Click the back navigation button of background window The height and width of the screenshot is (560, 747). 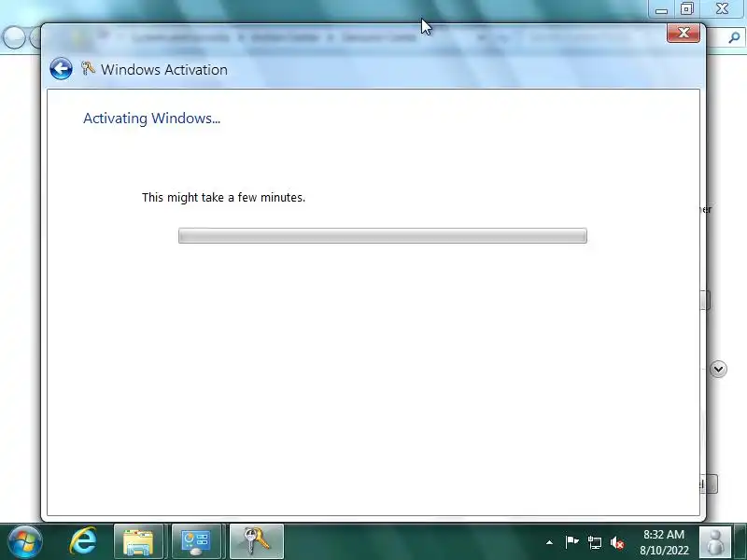tap(13, 37)
